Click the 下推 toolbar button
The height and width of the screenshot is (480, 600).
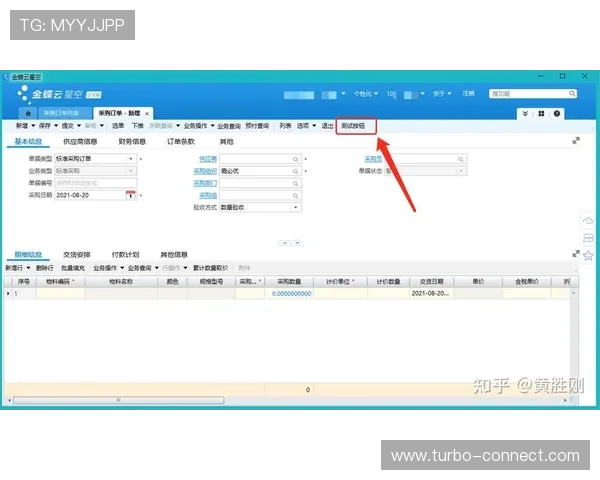[x=137, y=126]
